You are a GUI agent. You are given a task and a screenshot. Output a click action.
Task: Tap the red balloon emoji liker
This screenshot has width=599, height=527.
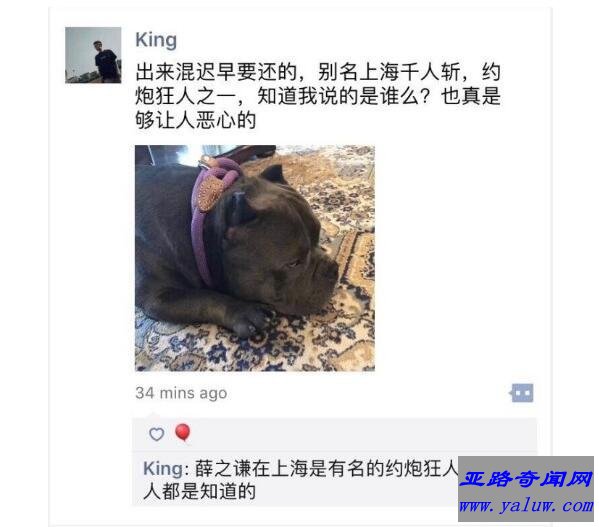point(183,433)
